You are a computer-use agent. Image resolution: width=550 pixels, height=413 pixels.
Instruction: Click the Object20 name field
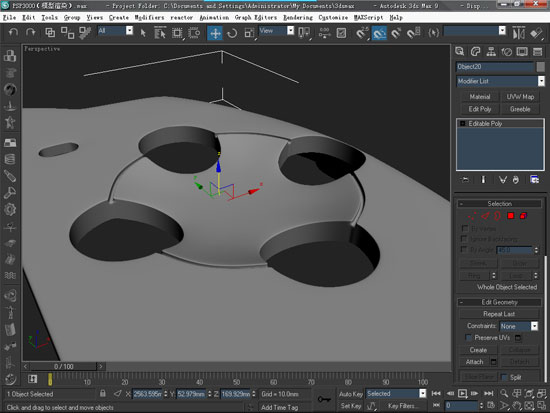[x=495, y=67]
